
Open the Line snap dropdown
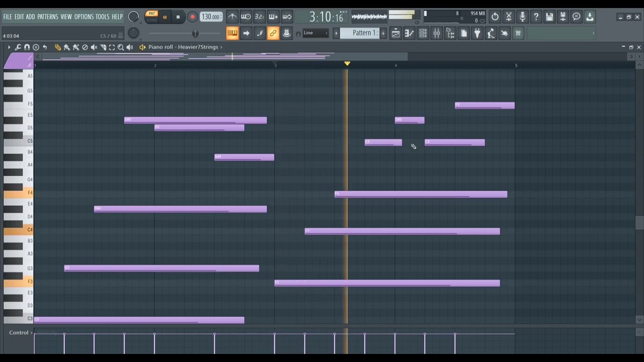pyautogui.click(x=315, y=33)
